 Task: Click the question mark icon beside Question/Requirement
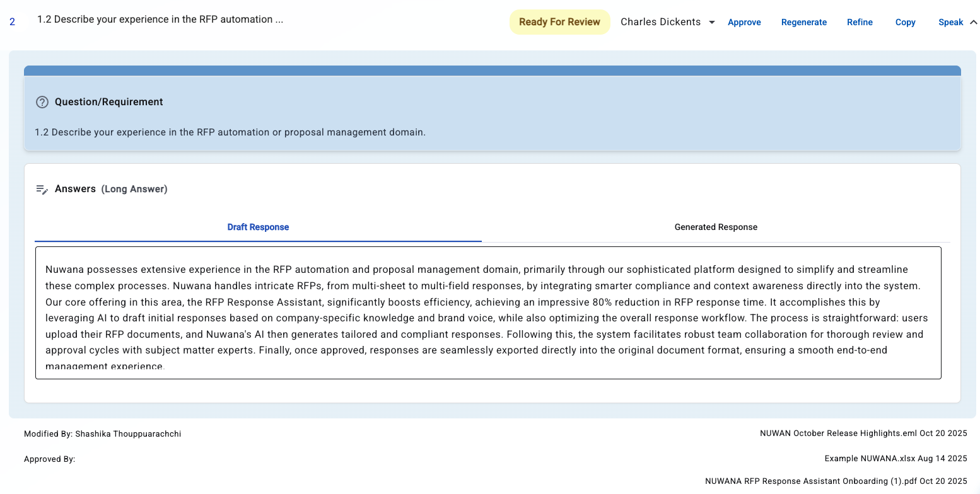point(42,102)
